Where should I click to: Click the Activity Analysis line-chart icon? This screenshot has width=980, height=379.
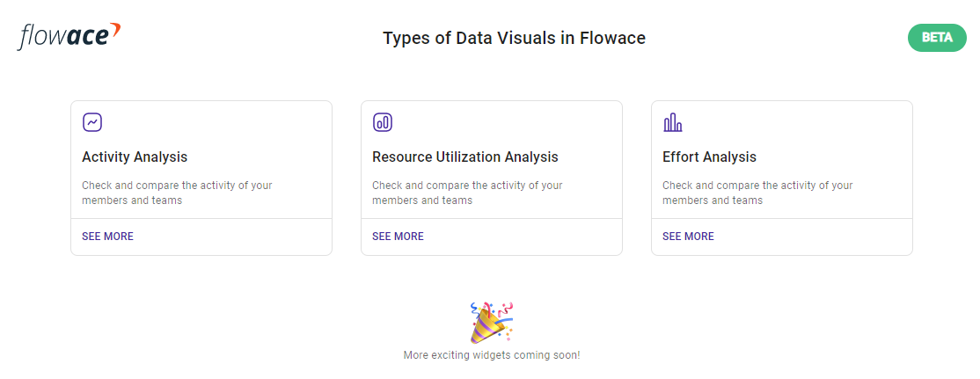click(92, 121)
